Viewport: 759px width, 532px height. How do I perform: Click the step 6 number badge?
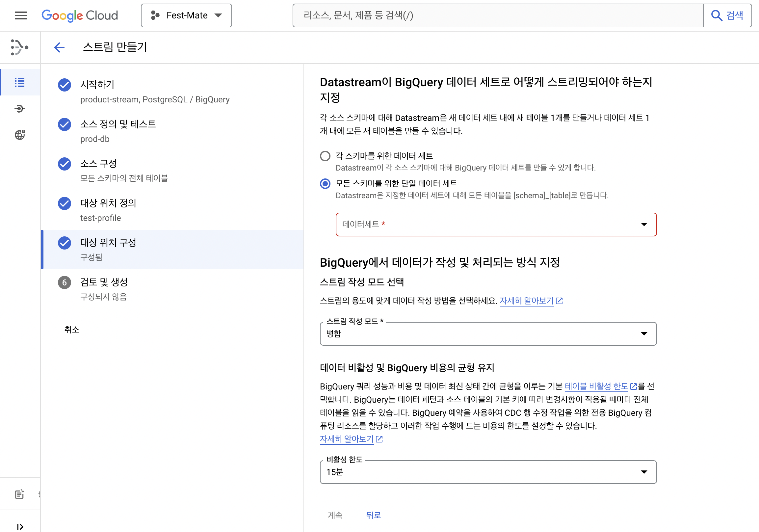pos(65,282)
